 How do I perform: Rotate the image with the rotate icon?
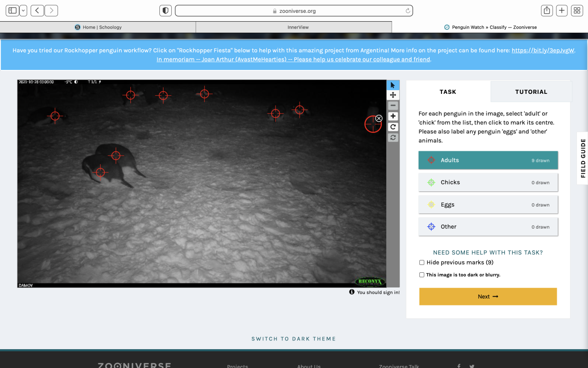click(393, 127)
